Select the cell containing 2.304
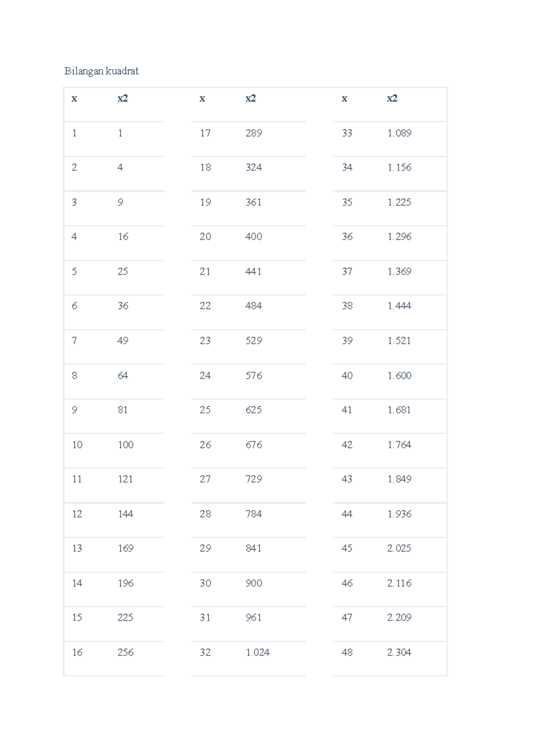The image size is (534, 756). [x=399, y=652]
